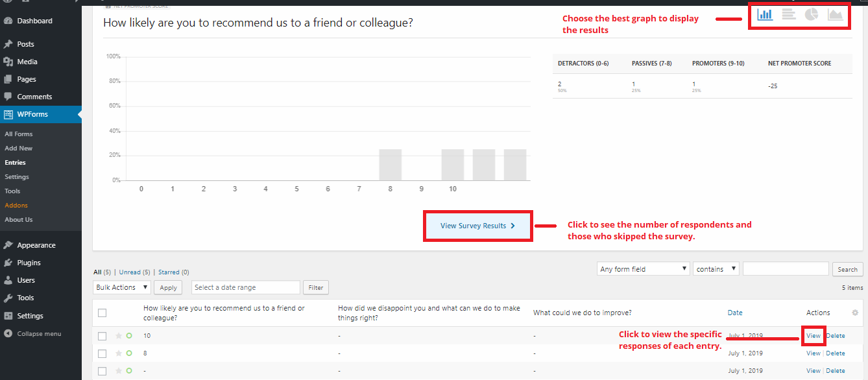The height and width of the screenshot is (380, 868).
Task: Tick the select-all entries checkbox
Action: pos(102,313)
